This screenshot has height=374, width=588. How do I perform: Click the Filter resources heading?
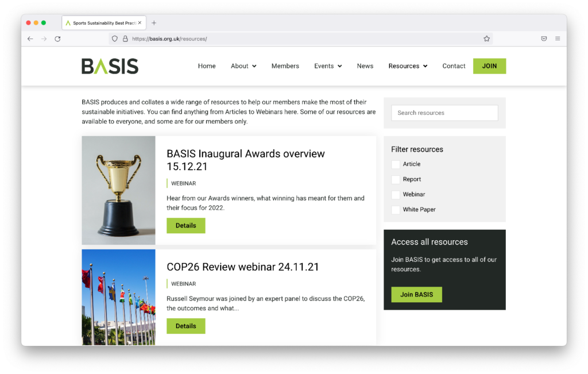[x=417, y=149]
